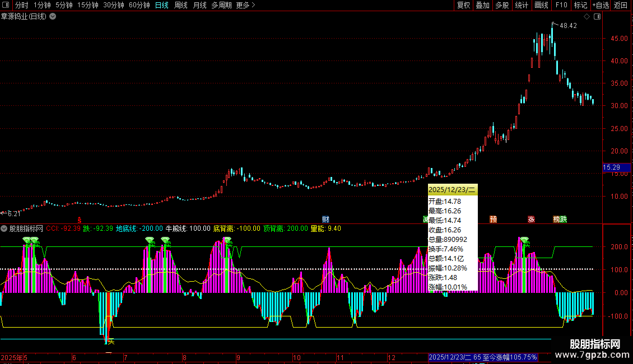Screen dimensions: 633x364
Task: Toggle the left sidebar panel icon
Action: (x=6, y=5)
